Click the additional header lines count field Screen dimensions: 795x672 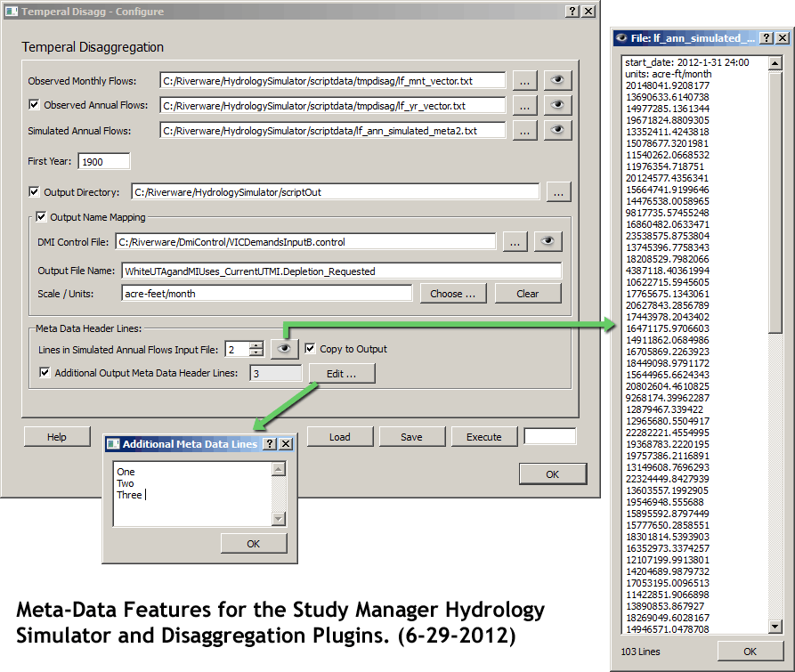276,374
